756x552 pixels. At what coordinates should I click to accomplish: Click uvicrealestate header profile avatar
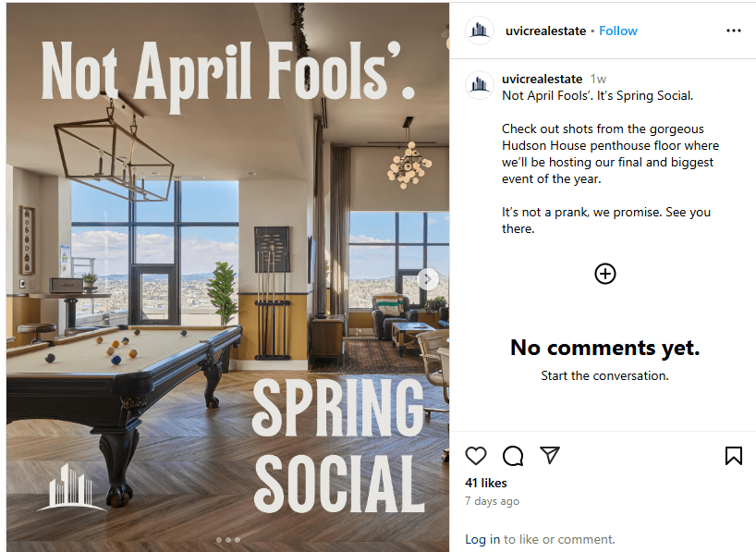479,31
